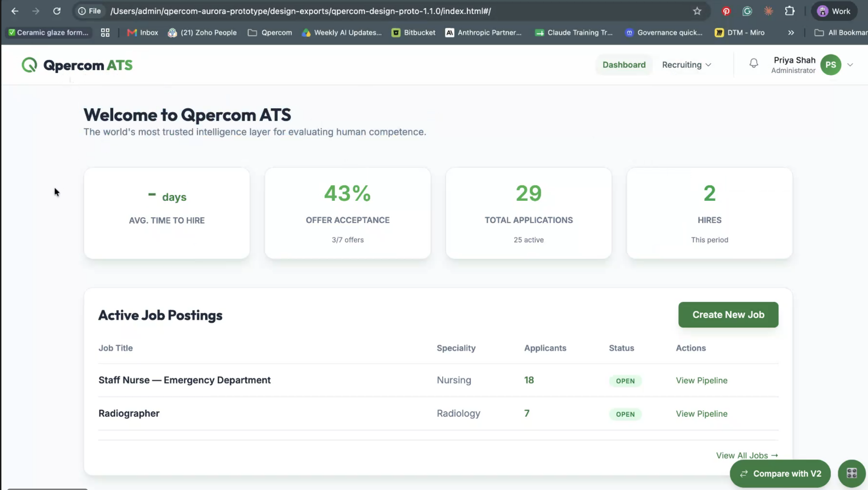868x490 pixels.
Task: Click the 25 active text
Action: click(x=529, y=240)
